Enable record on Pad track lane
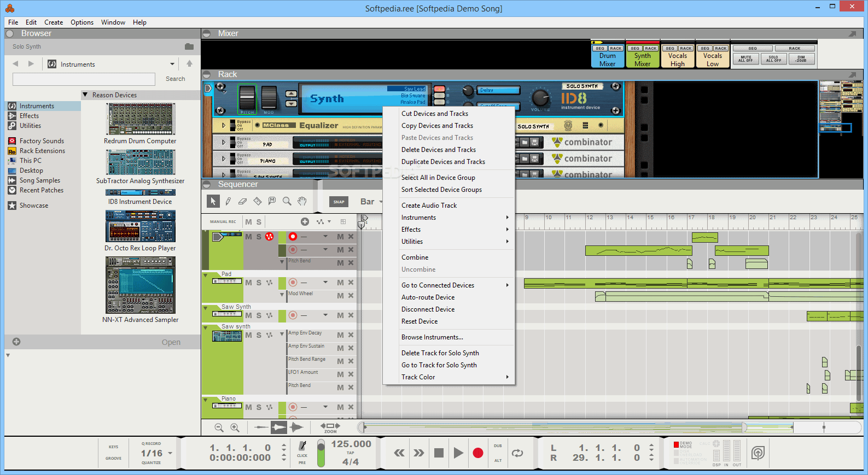This screenshot has width=868, height=475. 293,283
